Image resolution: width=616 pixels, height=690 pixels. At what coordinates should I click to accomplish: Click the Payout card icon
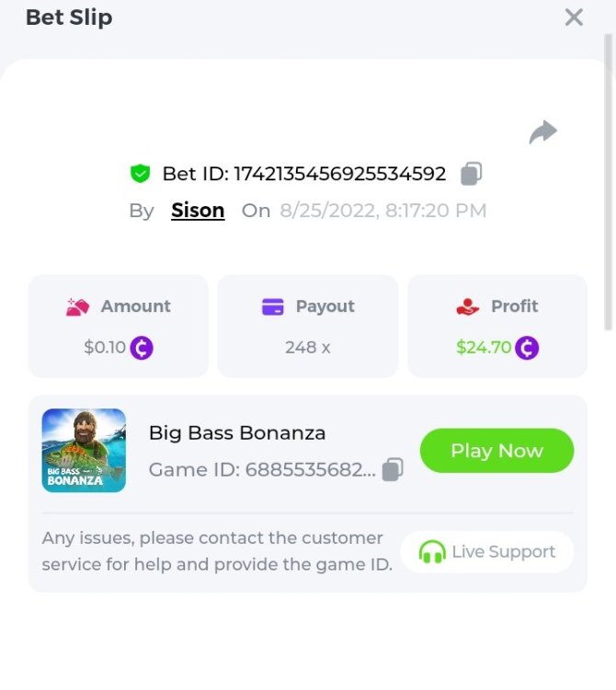tap(272, 306)
